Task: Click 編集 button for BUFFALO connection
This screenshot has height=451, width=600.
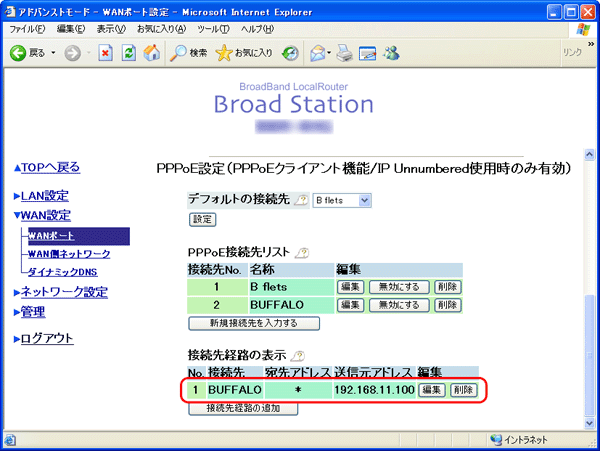Action: (350, 305)
